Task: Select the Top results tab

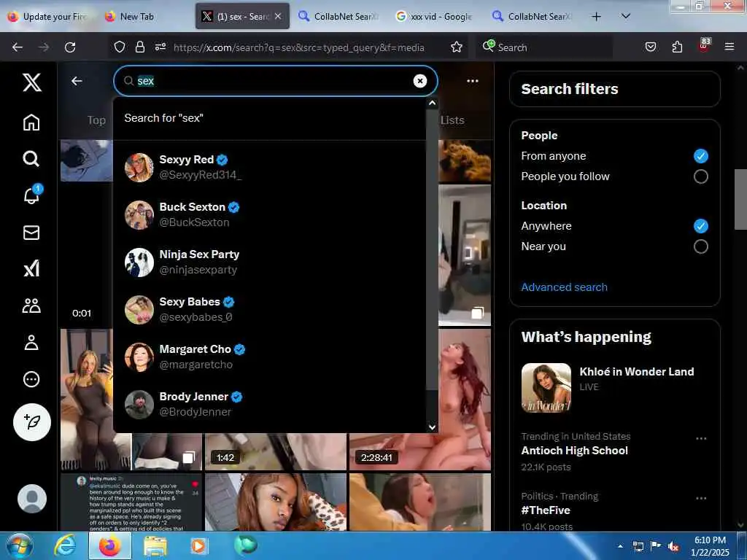Action: (96, 120)
